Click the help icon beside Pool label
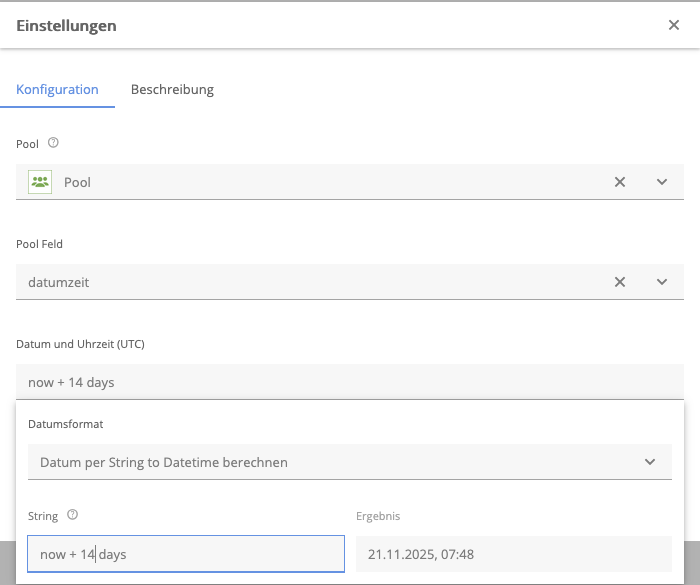700x585 pixels. coord(54,143)
